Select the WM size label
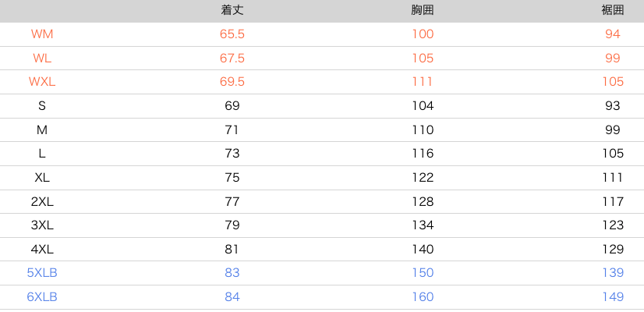 tap(42, 34)
